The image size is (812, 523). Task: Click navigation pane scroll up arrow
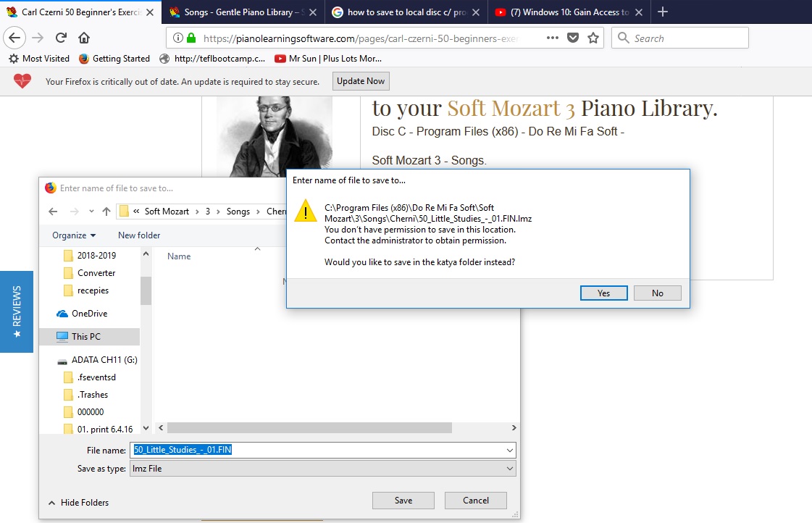[146, 254]
